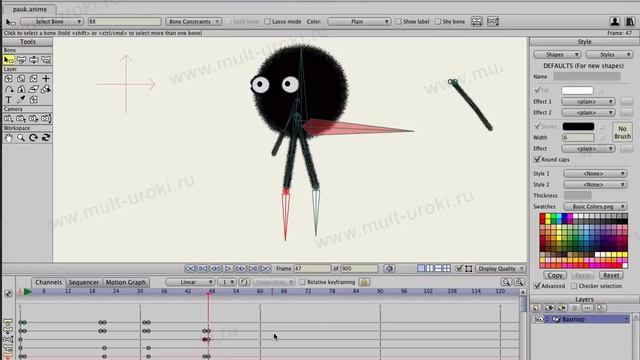Image resolution: width=640 pixels, height=360 pixels.
Task: Enable Relative keyframing checkbox
Action: click(x=302, y=282)
